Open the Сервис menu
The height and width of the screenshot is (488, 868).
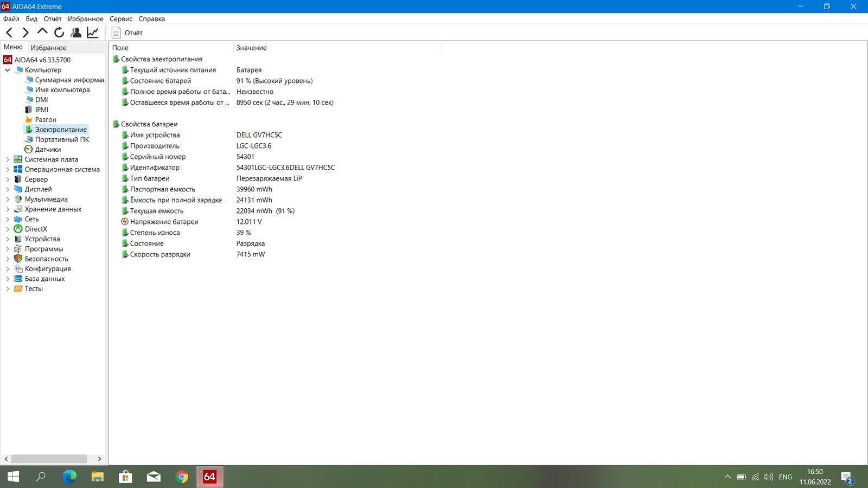point(121,18)
